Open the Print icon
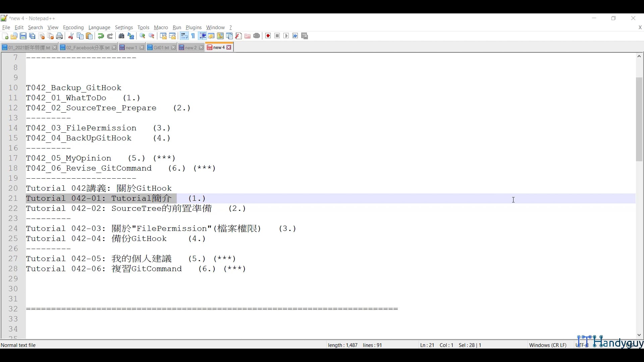 59,36
